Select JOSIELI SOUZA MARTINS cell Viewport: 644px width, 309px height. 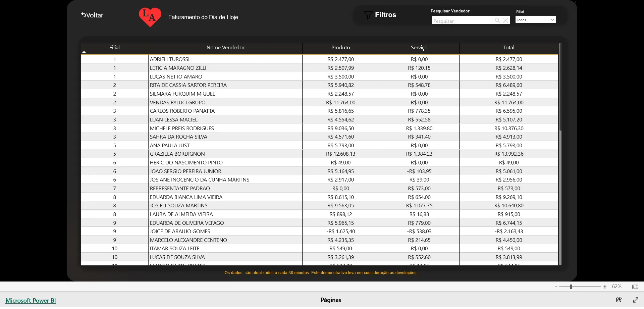[x=225, y=206]
